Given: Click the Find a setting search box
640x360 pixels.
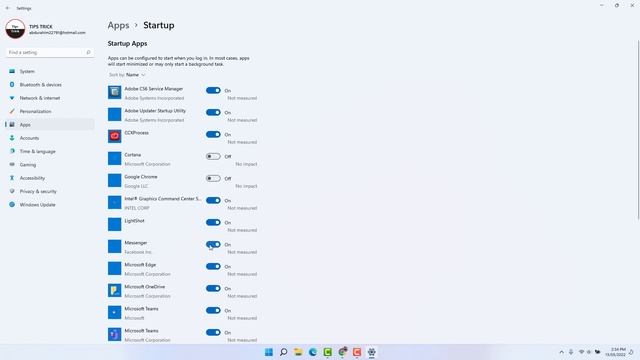Looking at the screenshot, I should pyautogui.click(x=49, y=52).
